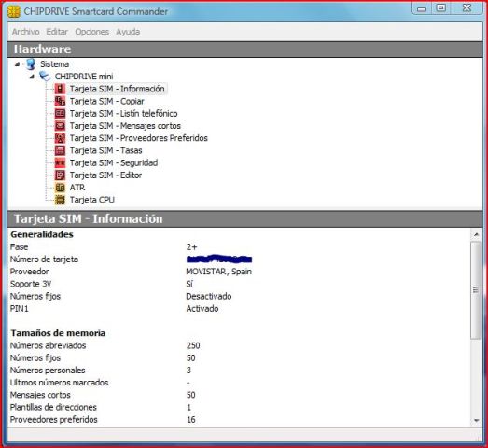Screen dimensions: 488x448
Task: Select Tarjeta SIM - Listín telefónico item
Action: [x=123, y=113]
